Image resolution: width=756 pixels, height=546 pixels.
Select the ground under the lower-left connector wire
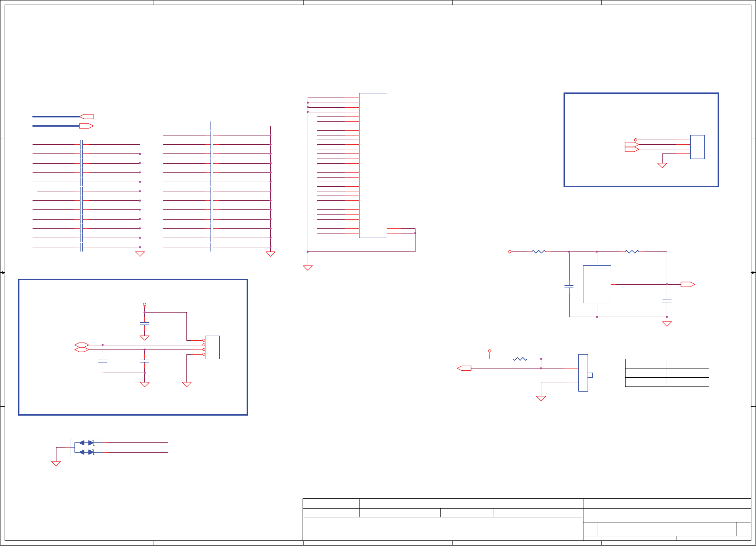pos(186,384)
